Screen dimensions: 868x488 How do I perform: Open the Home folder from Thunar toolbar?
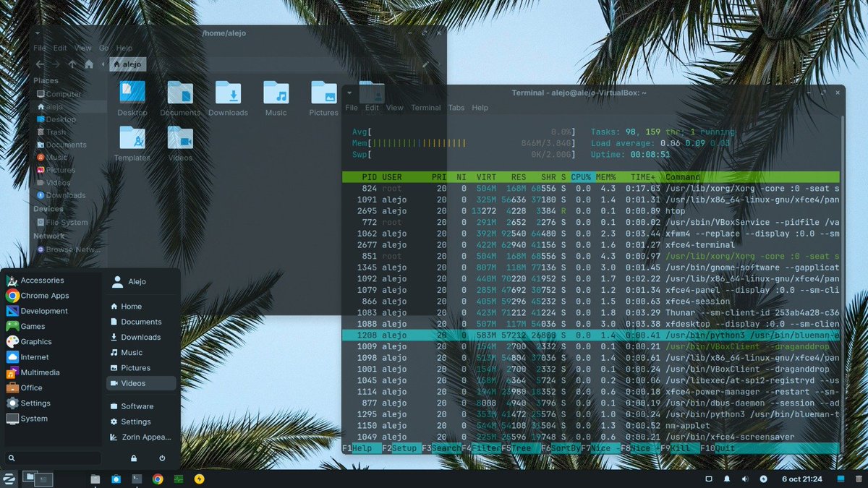[x=88, y=64]
